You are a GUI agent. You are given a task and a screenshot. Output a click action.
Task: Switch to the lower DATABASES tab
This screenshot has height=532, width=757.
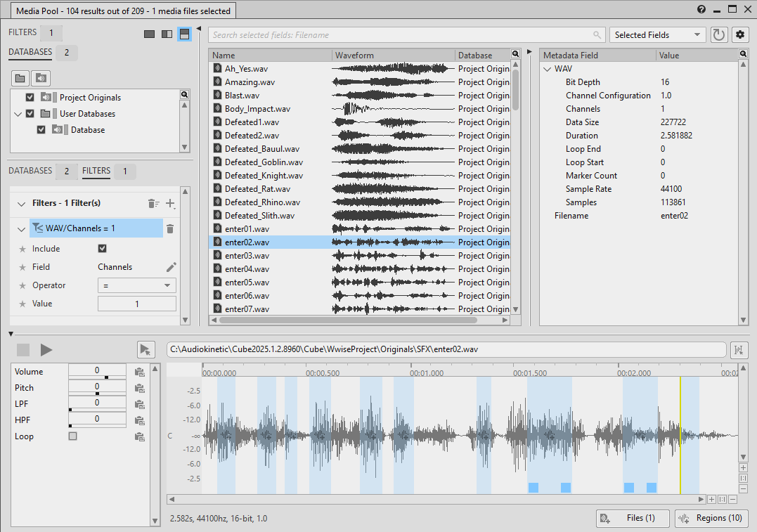pyautogui.click(x=30, y=171)
